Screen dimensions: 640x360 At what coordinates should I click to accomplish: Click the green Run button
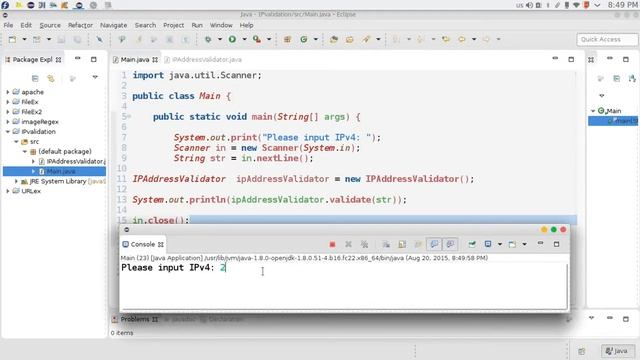[232, 39]
